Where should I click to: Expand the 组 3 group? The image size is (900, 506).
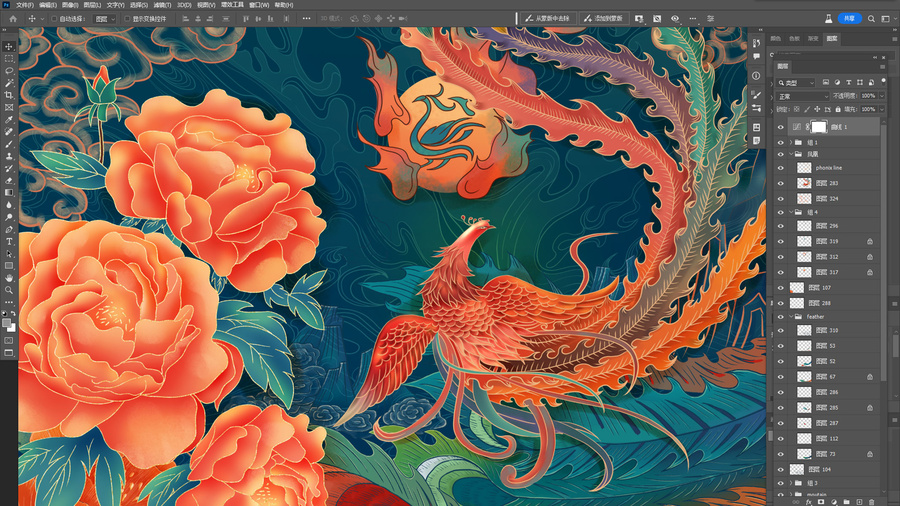point(791,483)
